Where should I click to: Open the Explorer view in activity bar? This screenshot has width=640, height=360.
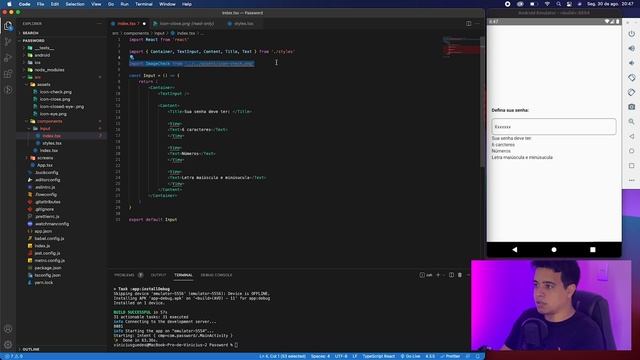pos(8,26)
